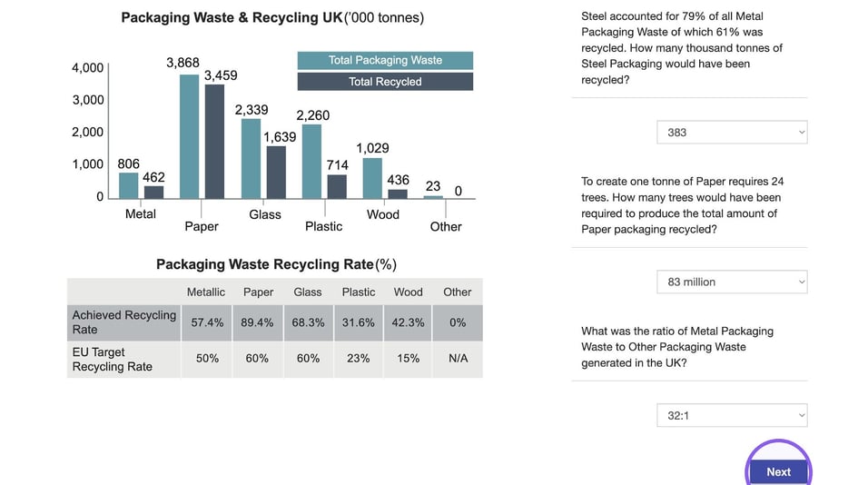Viewport: 868px width, 485px height.
Task: Click the N/A cell for Other
Action: [458, 359]
